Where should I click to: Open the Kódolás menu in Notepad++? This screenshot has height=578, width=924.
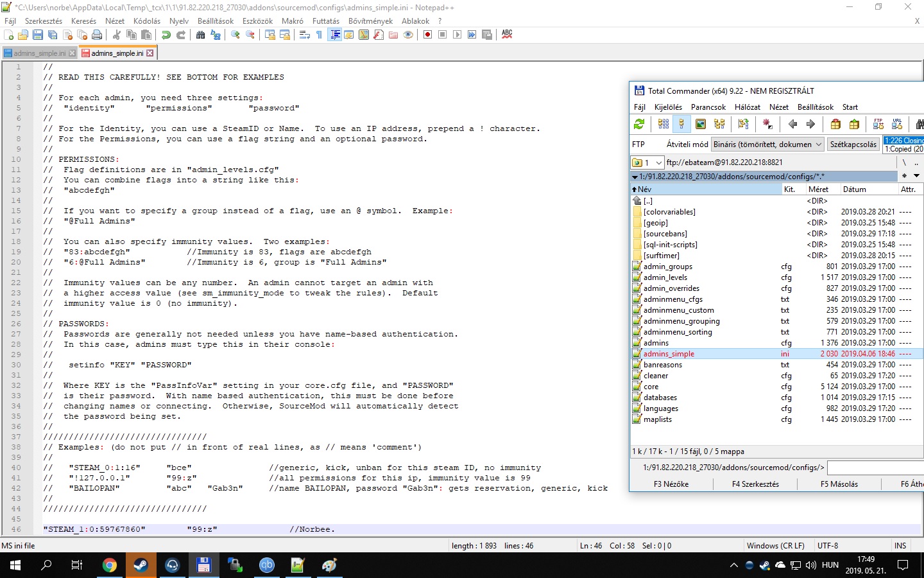146,21
